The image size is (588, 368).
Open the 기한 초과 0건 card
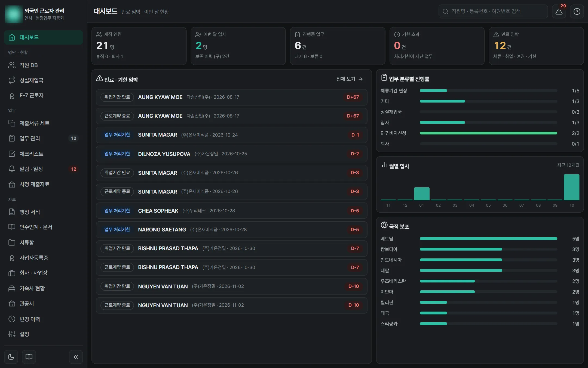tap(437, 46)
